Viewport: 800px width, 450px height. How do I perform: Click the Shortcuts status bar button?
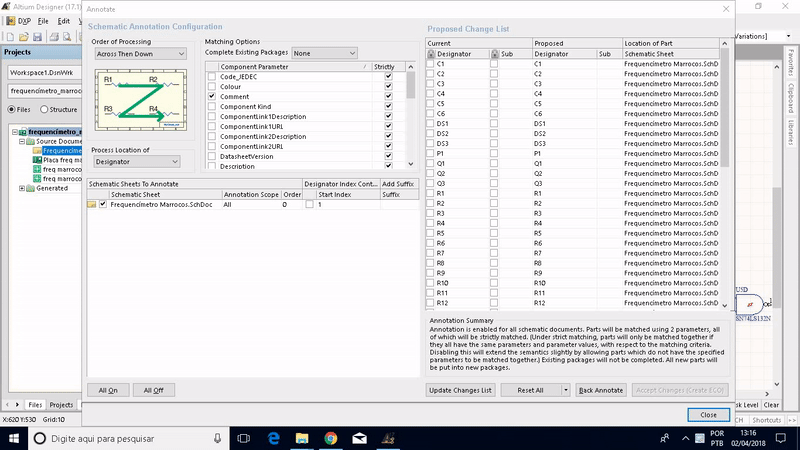pyautogui.click(x=766, y=420)
